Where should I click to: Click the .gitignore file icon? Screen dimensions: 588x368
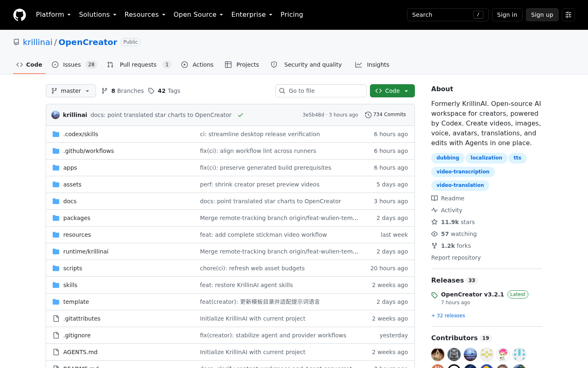(x=56, y=335)
